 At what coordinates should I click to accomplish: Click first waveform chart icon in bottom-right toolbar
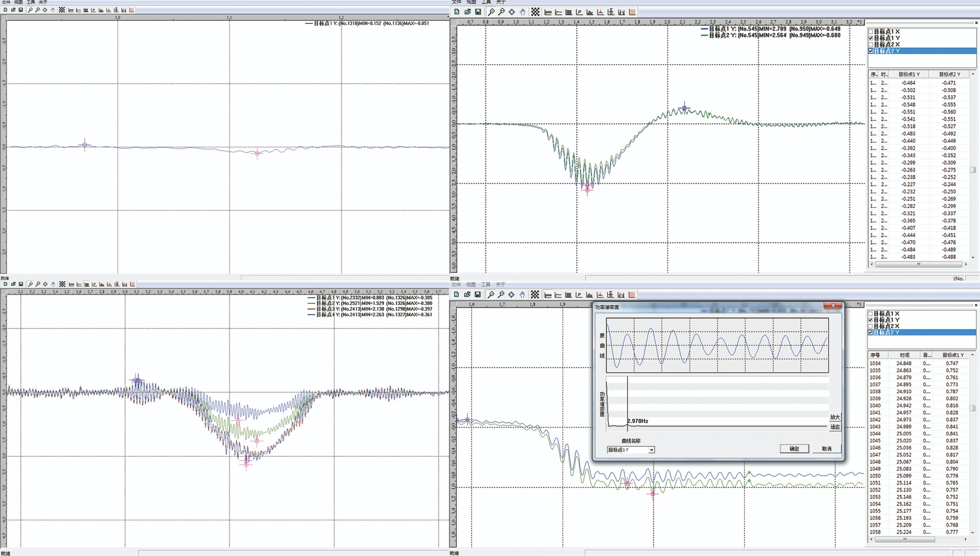click(x=548, y=294)
